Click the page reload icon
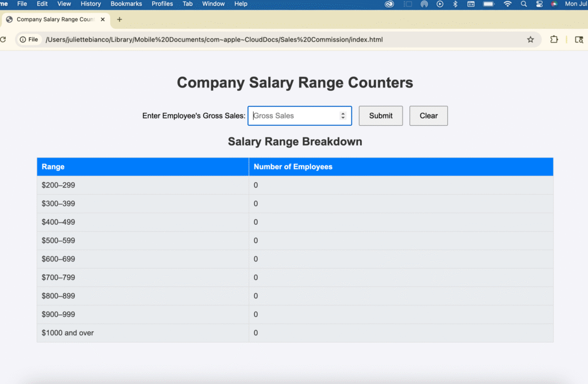 pos(2,40)
